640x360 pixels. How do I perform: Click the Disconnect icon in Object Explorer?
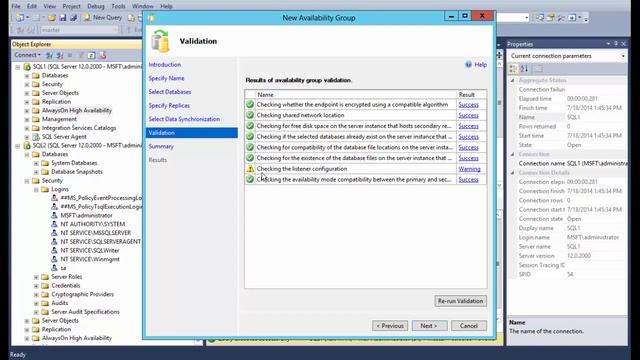pyautogui.click(x=60, y=55)
